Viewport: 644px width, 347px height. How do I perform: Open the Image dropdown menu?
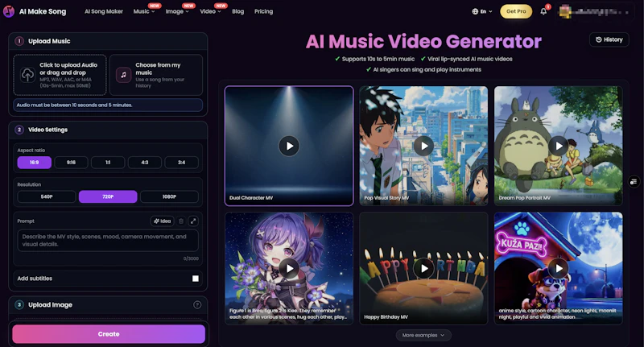tap(177, 11)
